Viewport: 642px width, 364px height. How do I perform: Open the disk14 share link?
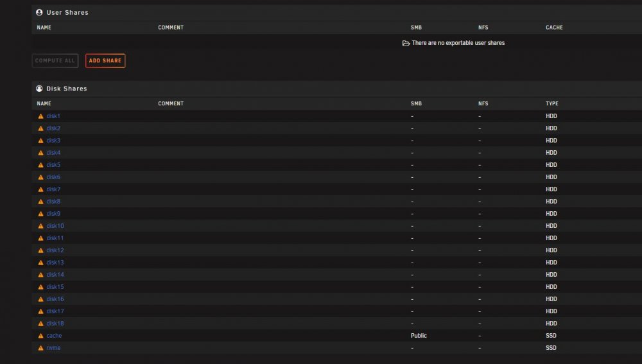click(55, 275)
